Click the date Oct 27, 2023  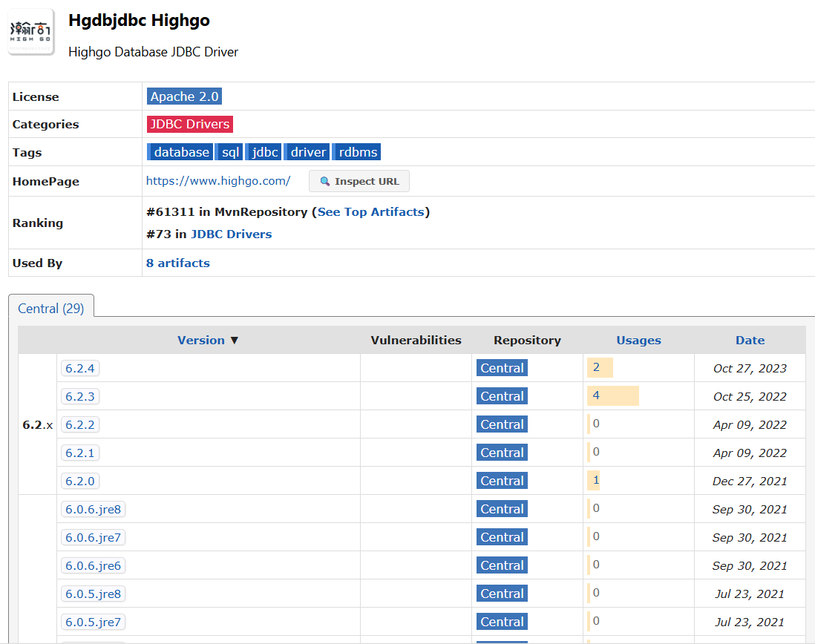750,368
